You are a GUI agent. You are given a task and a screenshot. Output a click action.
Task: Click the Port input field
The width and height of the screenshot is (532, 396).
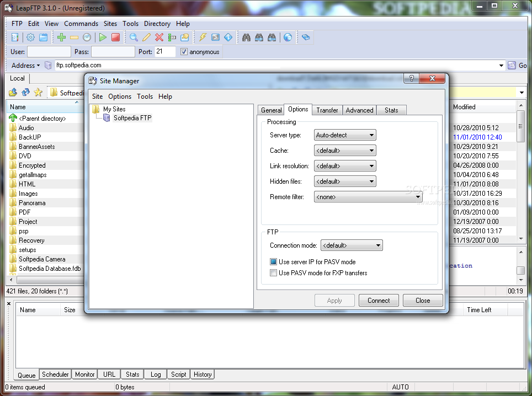pyautogui.click(x=165, y=51)
